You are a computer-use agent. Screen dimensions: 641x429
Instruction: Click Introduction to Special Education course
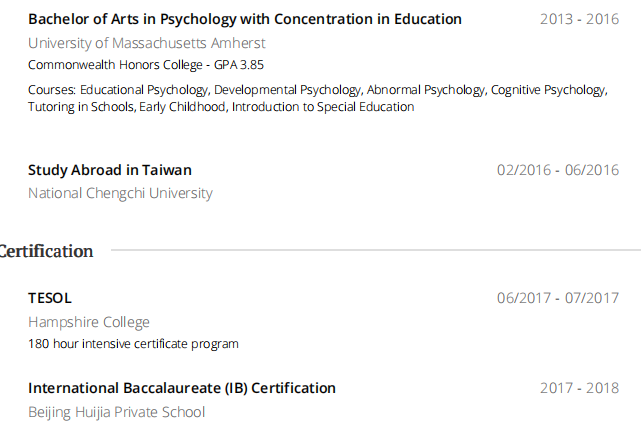323,107
